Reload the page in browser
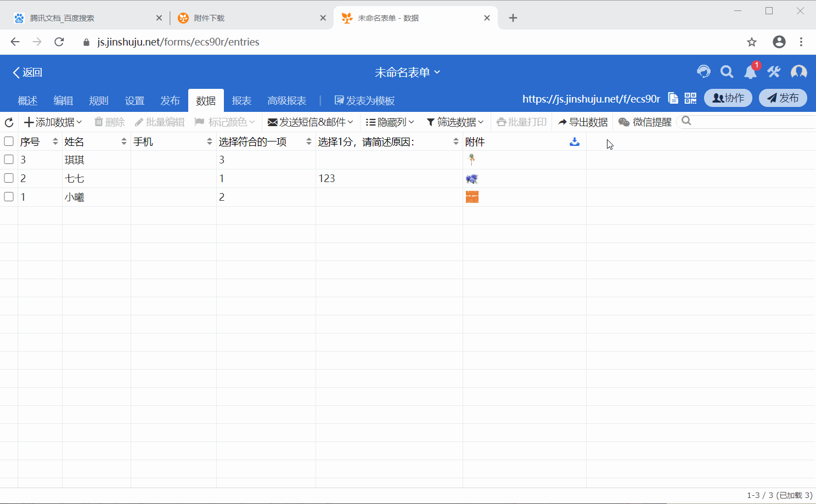Screen dimensions: 816x504 point(59,42)
